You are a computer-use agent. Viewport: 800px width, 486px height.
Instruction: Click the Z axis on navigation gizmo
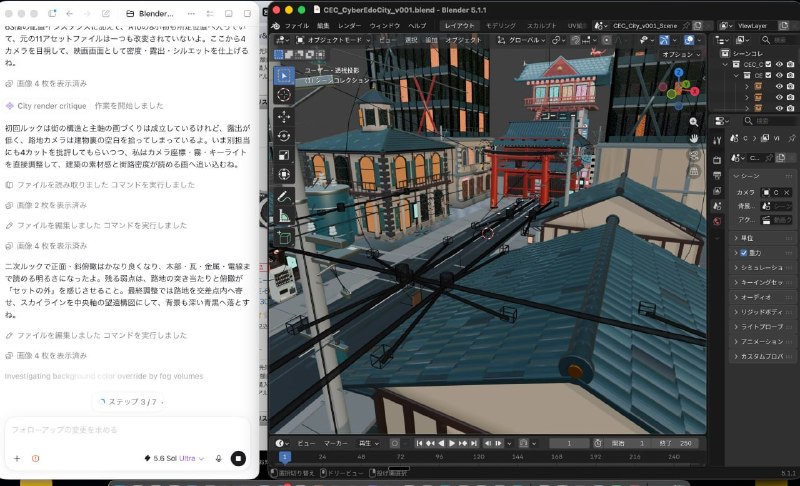pos(678,72)
